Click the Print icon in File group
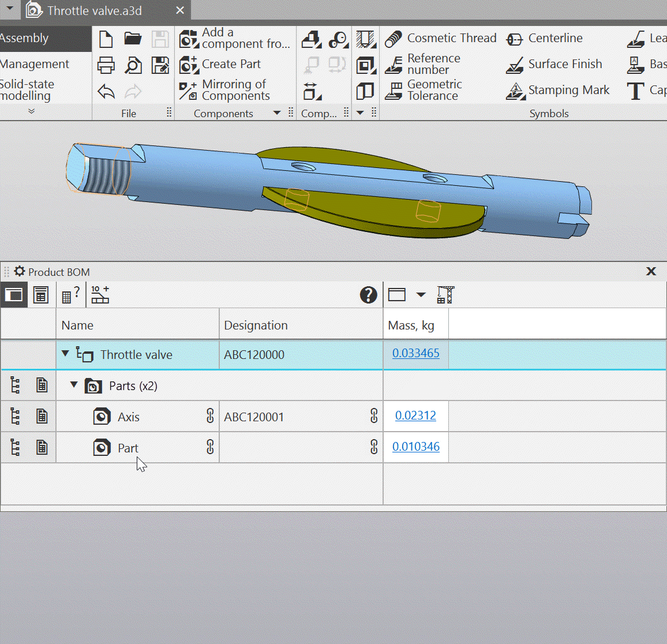The width and height of the screenshot is (667, 644). click(106, 65)
